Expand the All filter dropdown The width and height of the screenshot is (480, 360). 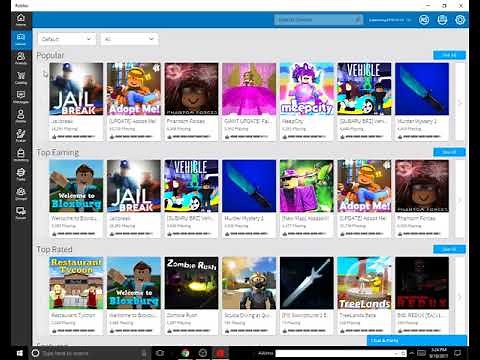(x=129, y=39)
